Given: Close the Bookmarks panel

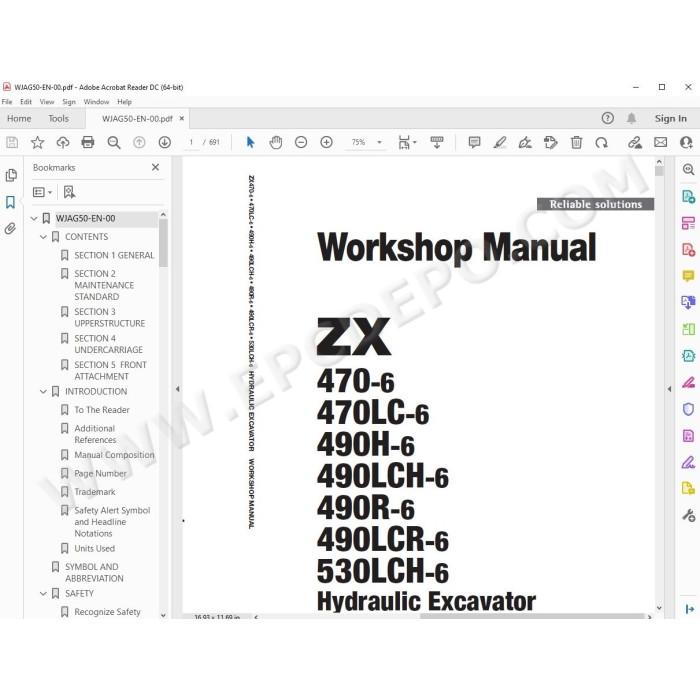Looking at the screenshot, I should click(x=155, y=167).
